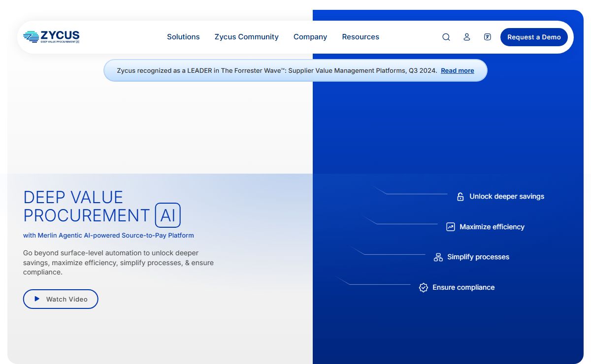Click the Request a Demo button
This screenshot has width=591, height=364.
534,37
